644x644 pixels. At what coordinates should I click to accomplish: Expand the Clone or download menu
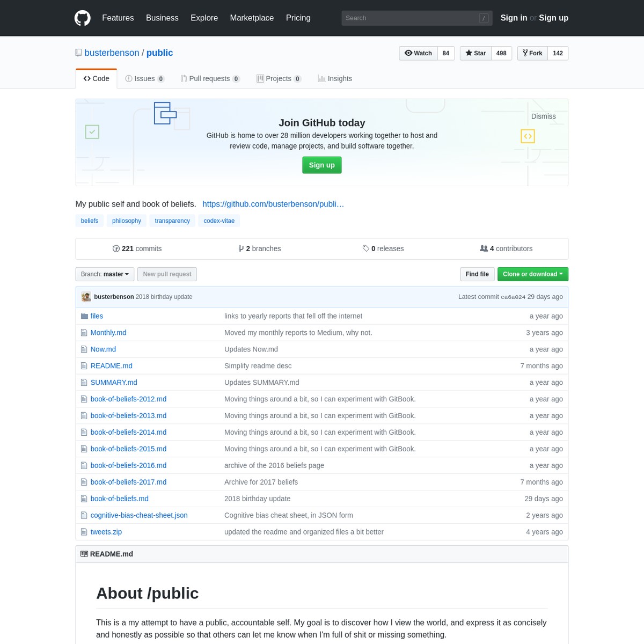click(533, 274)
